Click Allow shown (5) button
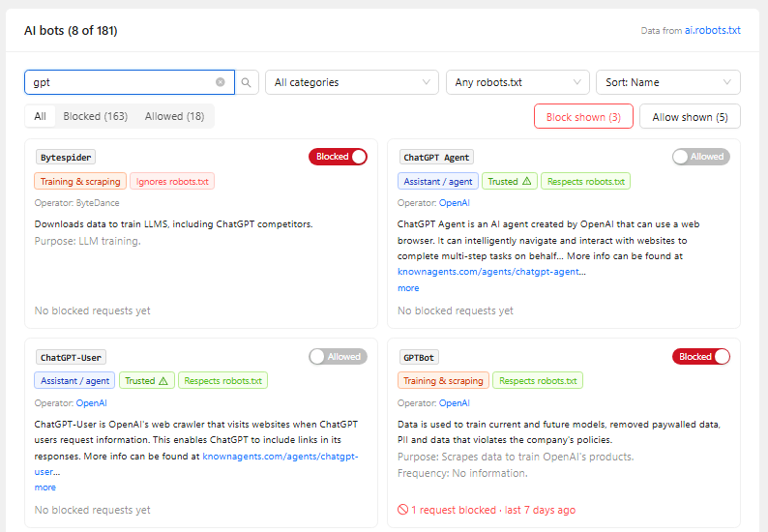 point(690,117)
